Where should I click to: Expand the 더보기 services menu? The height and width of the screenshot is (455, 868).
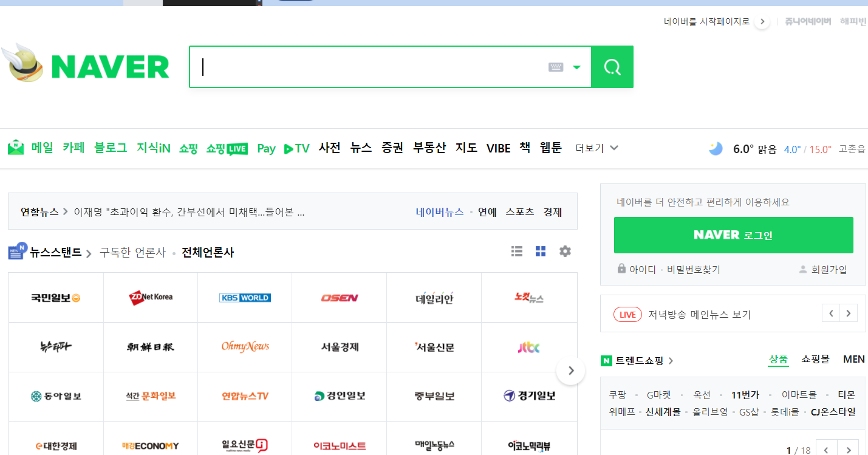click(597, 148)
